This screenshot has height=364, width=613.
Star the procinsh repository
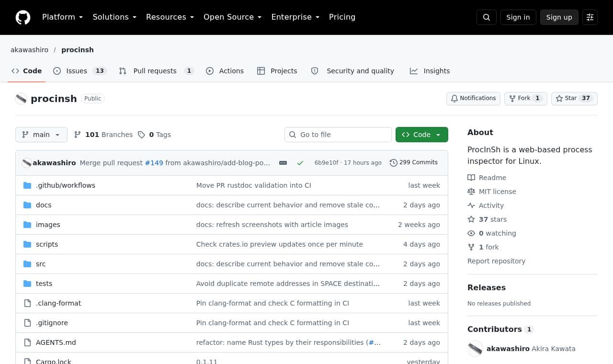click(x=574, y=98)
